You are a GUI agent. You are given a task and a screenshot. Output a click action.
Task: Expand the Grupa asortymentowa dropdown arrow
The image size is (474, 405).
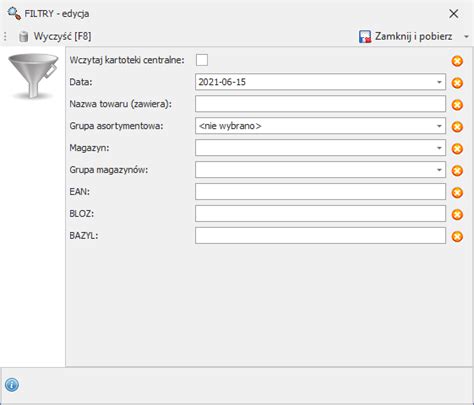[x=439, y=126]
